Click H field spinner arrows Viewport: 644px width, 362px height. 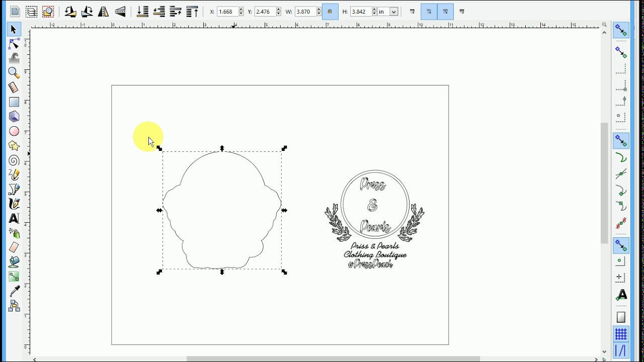pyautogui.click(x=375, y=12)
